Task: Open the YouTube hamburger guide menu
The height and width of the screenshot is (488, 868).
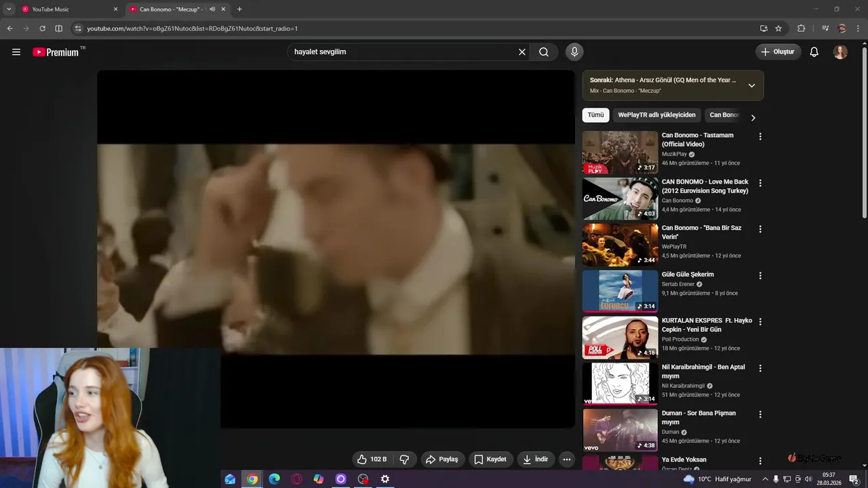Action: 16,52
